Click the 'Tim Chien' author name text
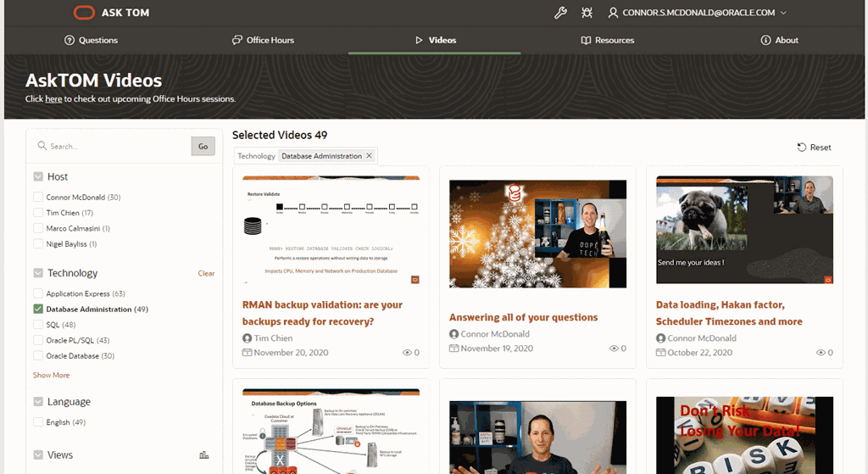Viewport: 868px width, 474px height. [x=274, y=337]
